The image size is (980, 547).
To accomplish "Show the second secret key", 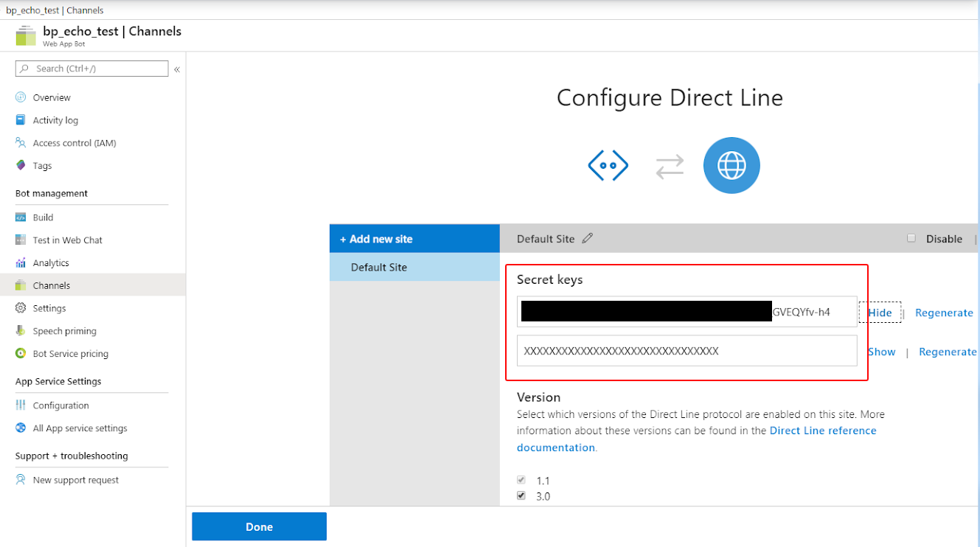I will click(x=881, y=352).
